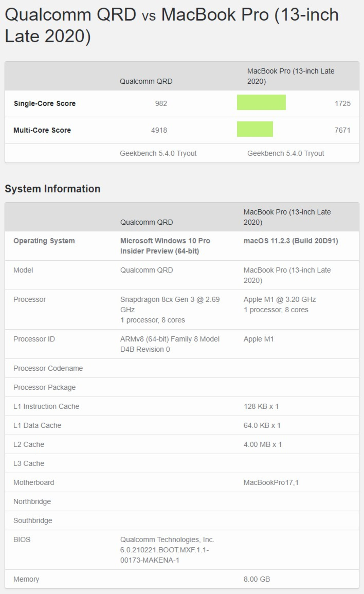
Task: Click 'MacBook Pro' header in System Information table
Action: (x=287, y=217)
